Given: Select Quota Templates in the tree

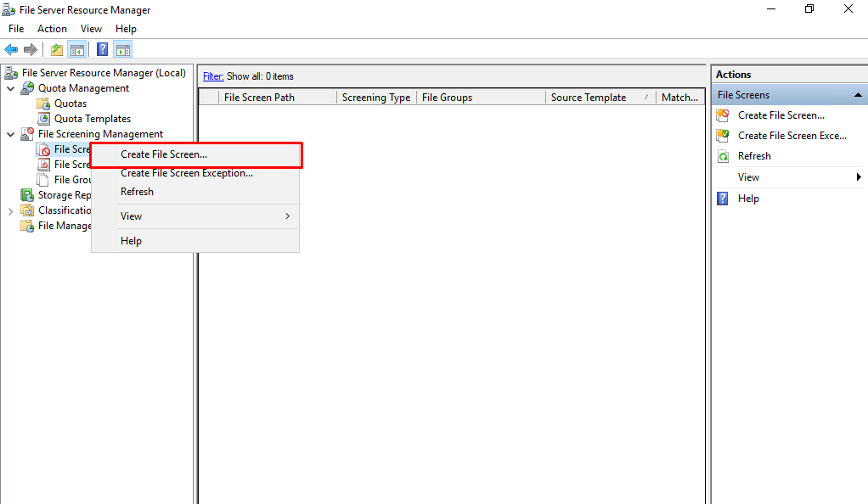Looking at the screenshot, I should (93, 119).
